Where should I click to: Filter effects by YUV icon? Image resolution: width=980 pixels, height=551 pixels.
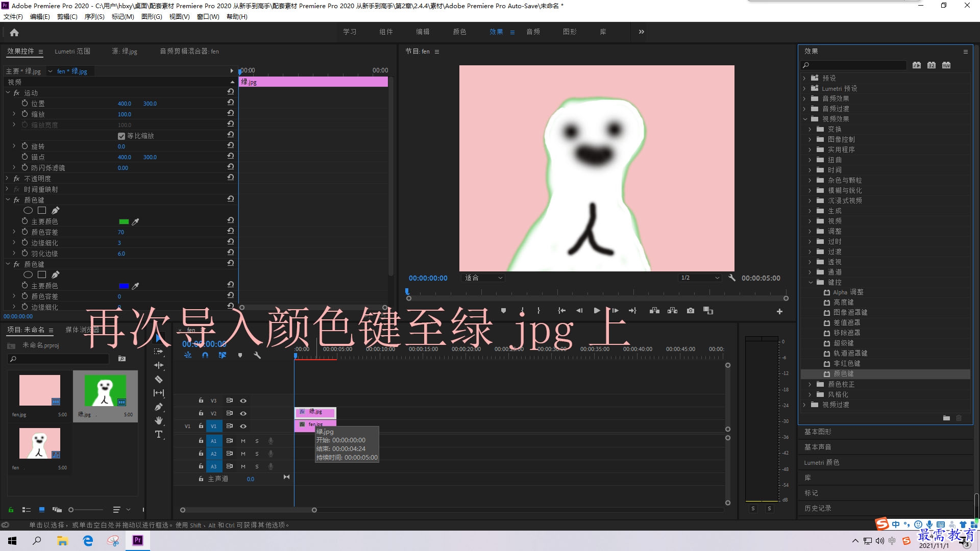tap(946, 65)
